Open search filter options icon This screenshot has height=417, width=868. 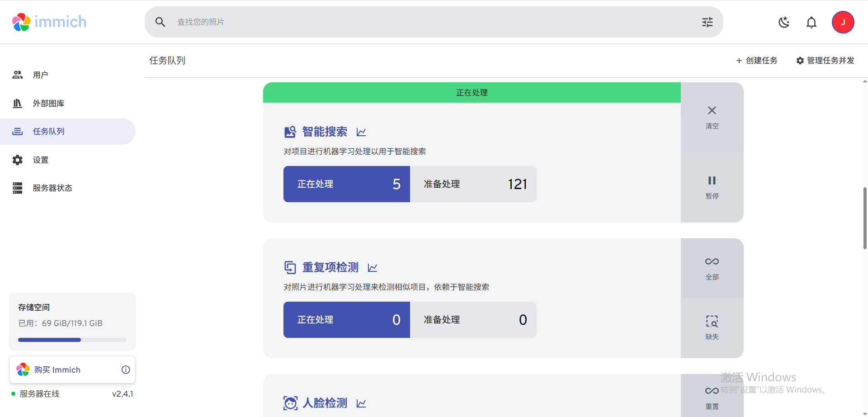tap(708, 22)
